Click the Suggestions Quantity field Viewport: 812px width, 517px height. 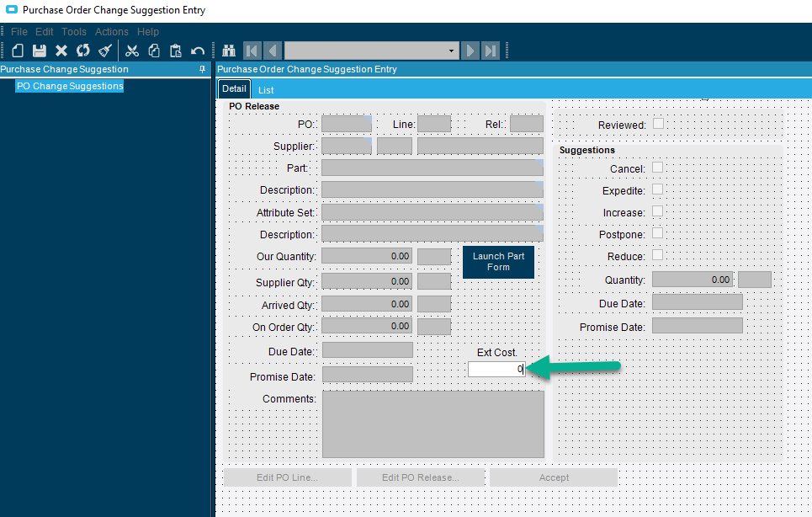(x=693, y=280)
